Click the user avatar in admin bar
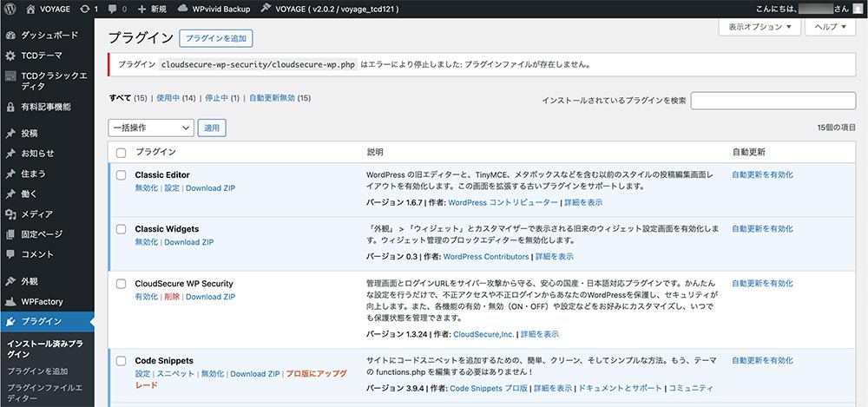Viewport: 868px width, 407px height. pyautogui.click(x=857, y=9)
